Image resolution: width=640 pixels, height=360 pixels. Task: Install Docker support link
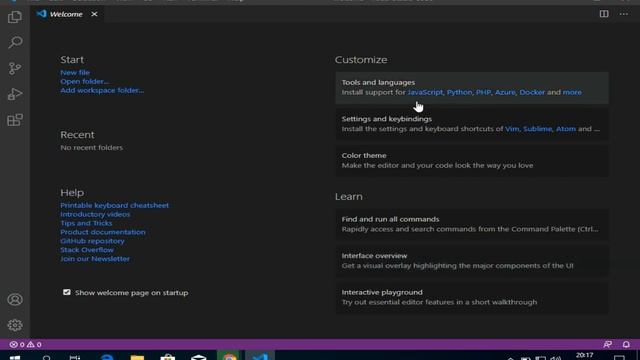(x=532, y=92)
